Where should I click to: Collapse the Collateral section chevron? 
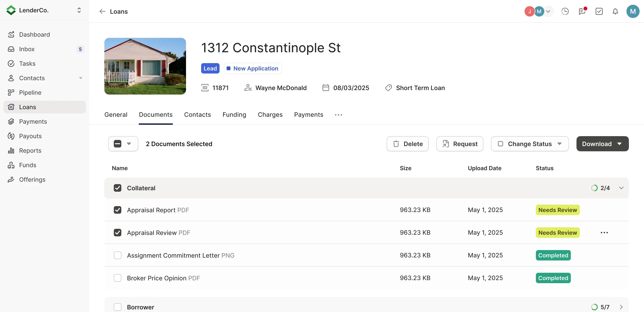point(621,188)
